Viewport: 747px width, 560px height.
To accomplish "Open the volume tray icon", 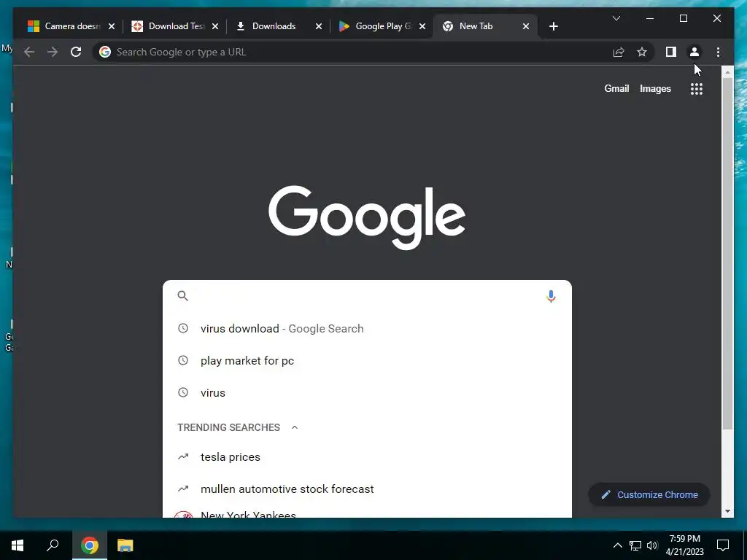I will 652,545.
